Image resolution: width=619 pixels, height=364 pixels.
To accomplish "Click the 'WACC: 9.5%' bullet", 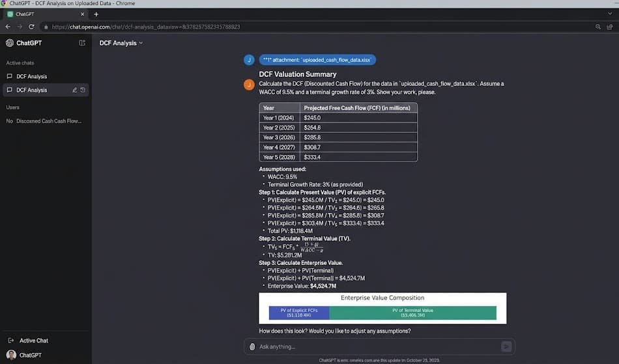I will pos(282,176).
